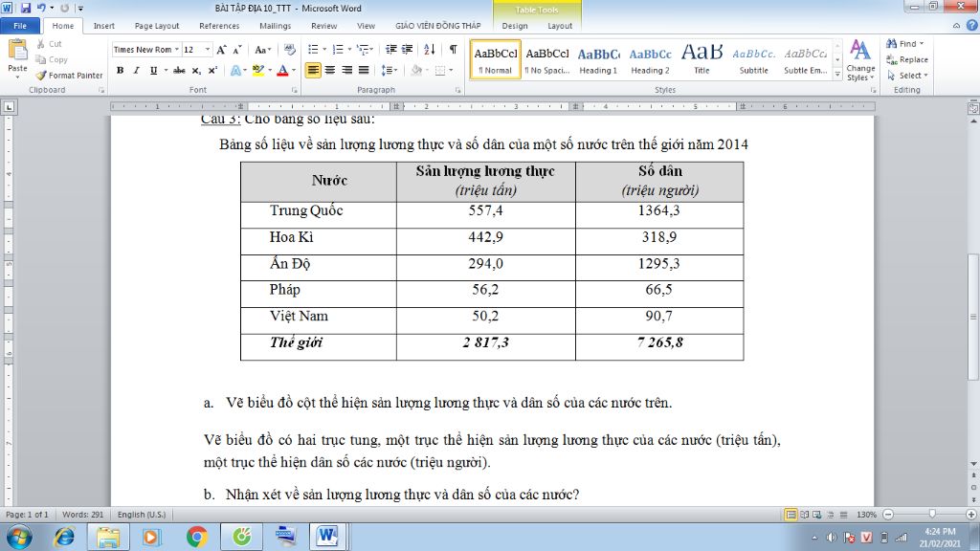Toggle Show/Hide paragraph marks

coord(453,50)
